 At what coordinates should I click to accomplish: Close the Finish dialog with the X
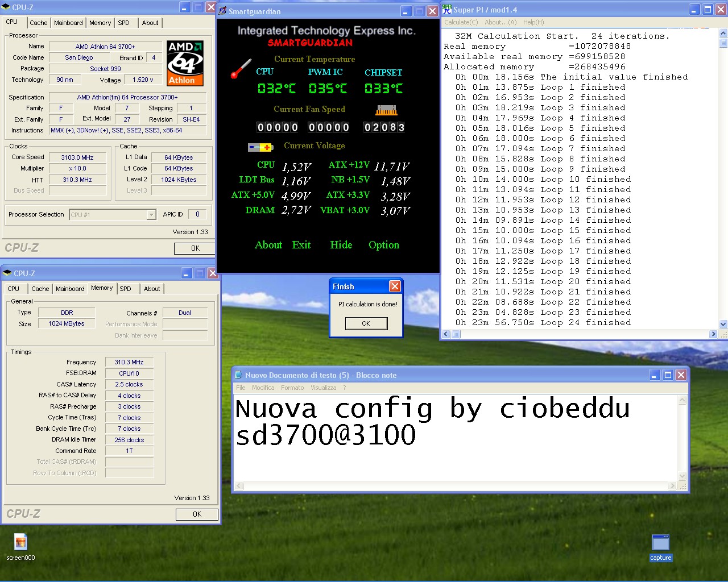(395, 286)
